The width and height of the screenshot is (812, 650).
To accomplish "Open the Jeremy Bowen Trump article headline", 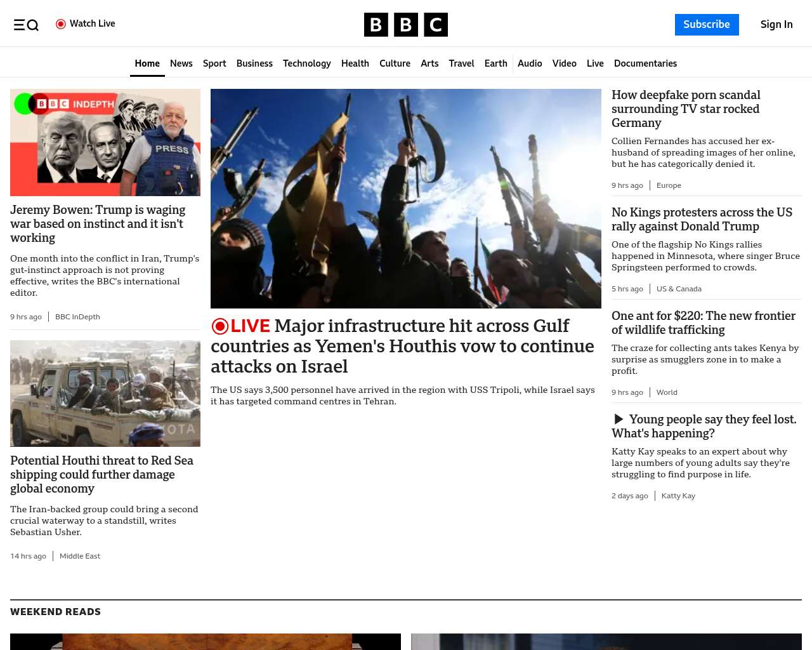I will tap(98, 223).
